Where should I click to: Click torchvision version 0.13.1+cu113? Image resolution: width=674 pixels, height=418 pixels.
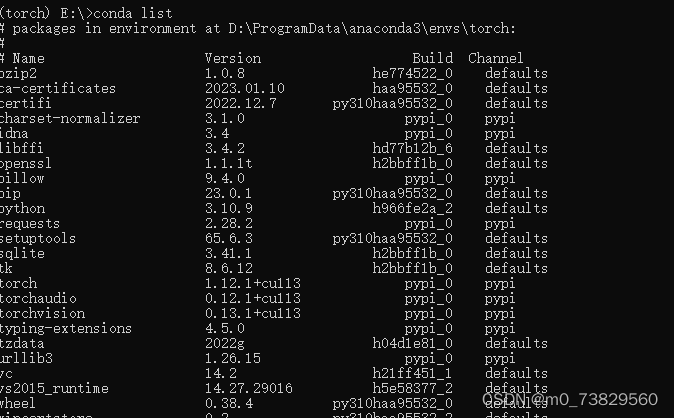click(253, 314)
